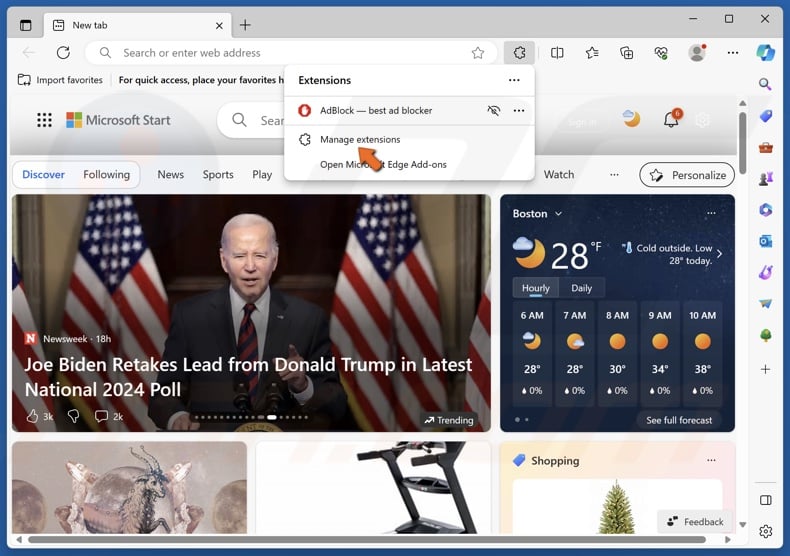This screenshot has height=556, width=790.
Task: Click Import favorites link
Action: coord(60,80)
